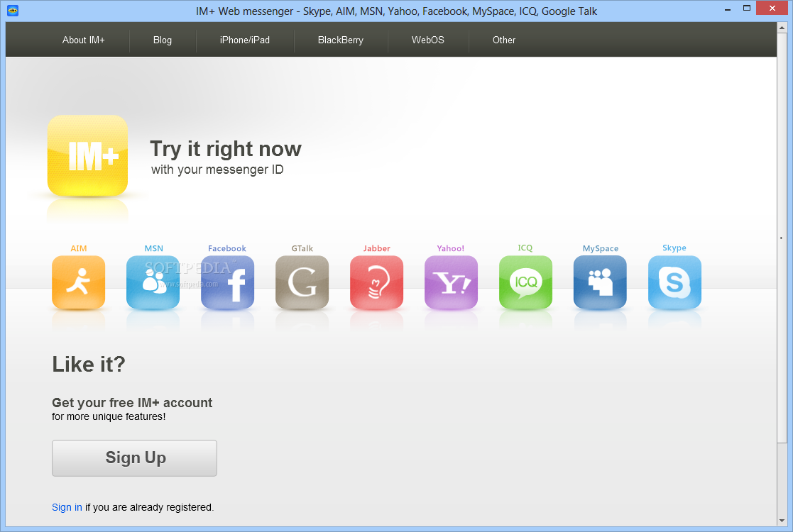Click the Sign Up button
The width and height of the screenshot is (793, 532).
(x=134, y=458)
